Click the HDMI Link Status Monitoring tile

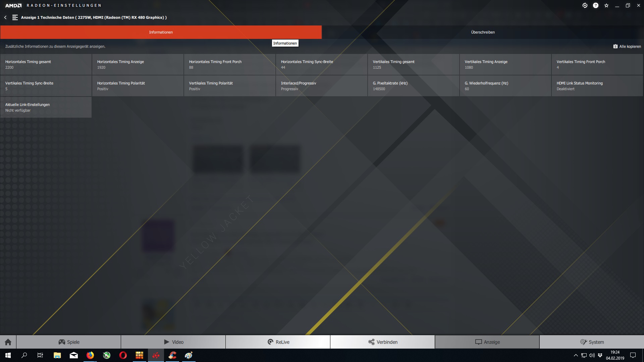(597, 86)
